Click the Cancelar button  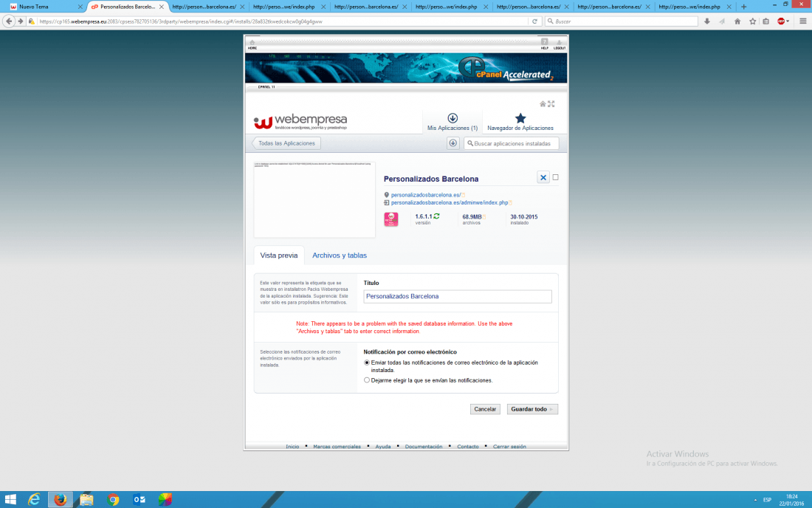click(x=485, y=409)
